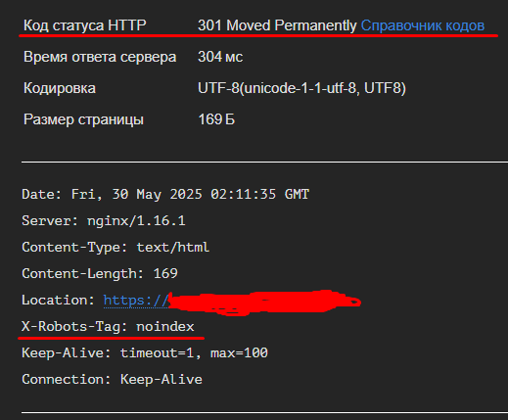Select the Content-Type text/html header
508x420 pixels.
[115, 248]
